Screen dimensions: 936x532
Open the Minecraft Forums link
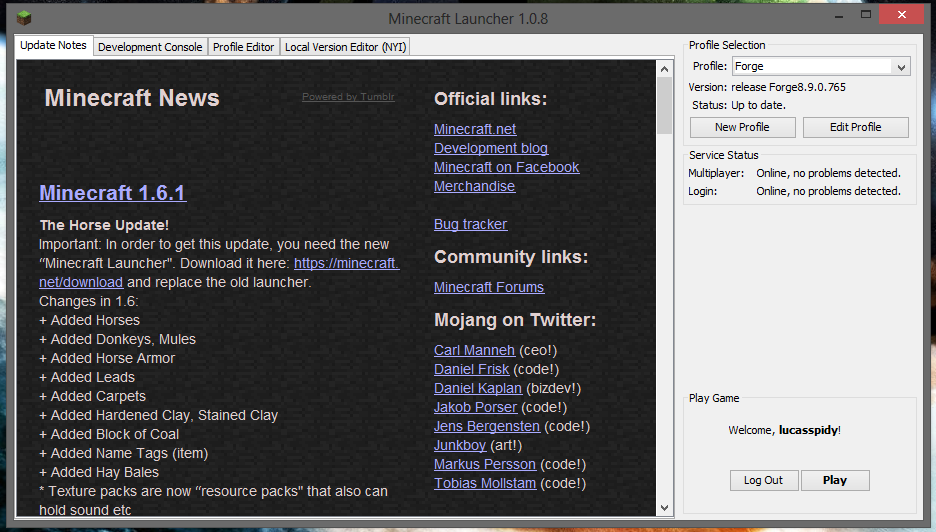(x=489, y=287)
